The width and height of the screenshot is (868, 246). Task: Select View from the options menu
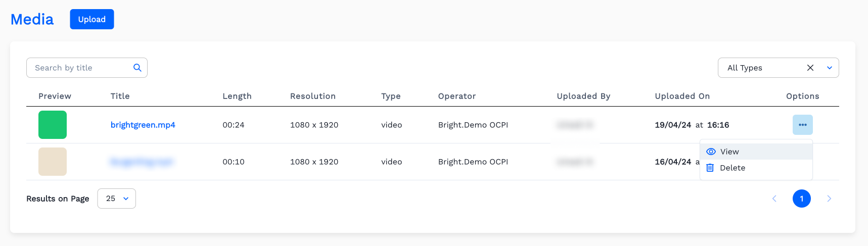[x=729, y=152]
